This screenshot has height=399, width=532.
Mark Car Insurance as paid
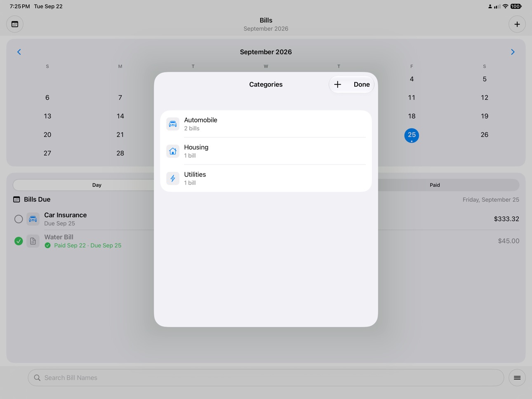click(19, 219)
